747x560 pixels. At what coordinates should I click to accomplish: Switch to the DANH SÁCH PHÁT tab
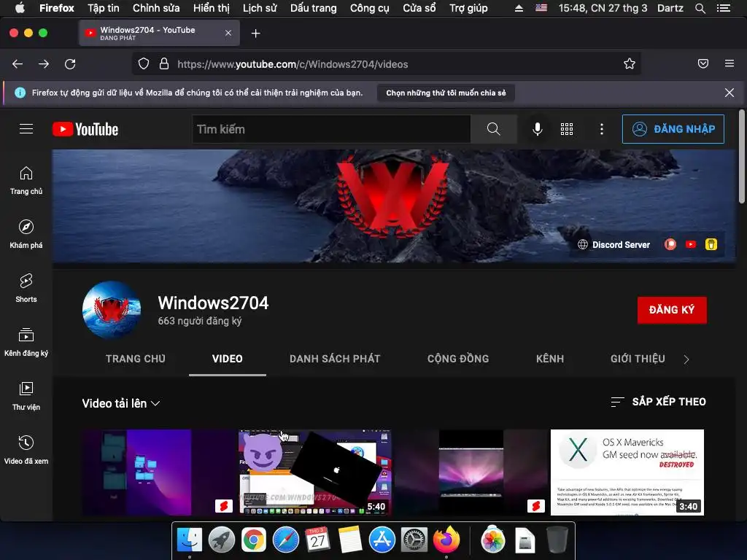(335, 359)
